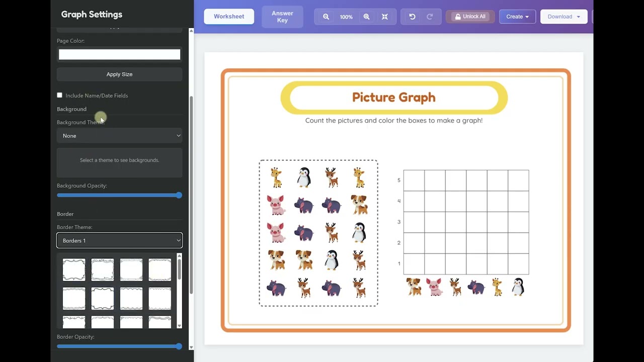This screenshot has width=644, height=362.
Task: Click the Picture Graph title
Action: pos(394,97)
